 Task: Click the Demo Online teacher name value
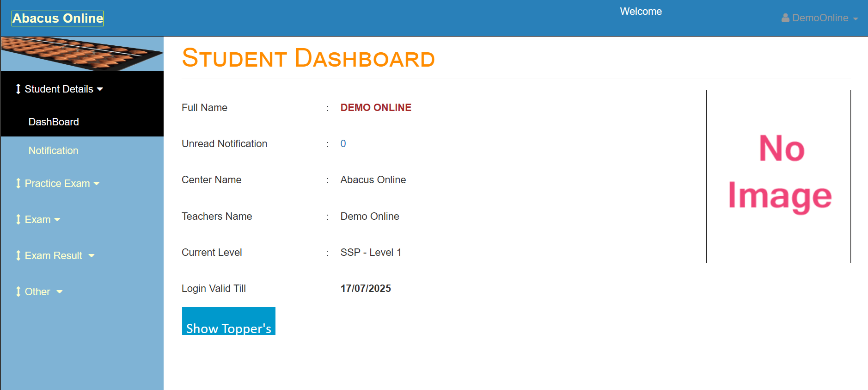370,217
